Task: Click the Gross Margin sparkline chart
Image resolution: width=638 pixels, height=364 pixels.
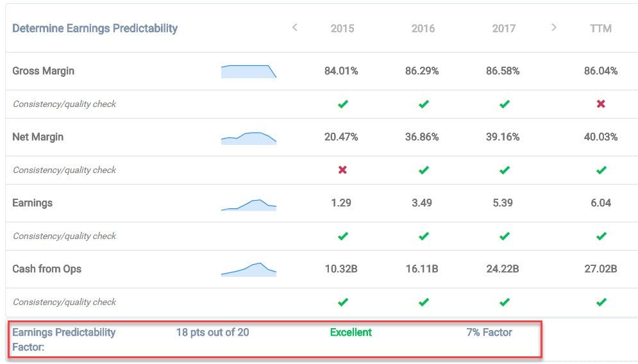Action: 248,71
